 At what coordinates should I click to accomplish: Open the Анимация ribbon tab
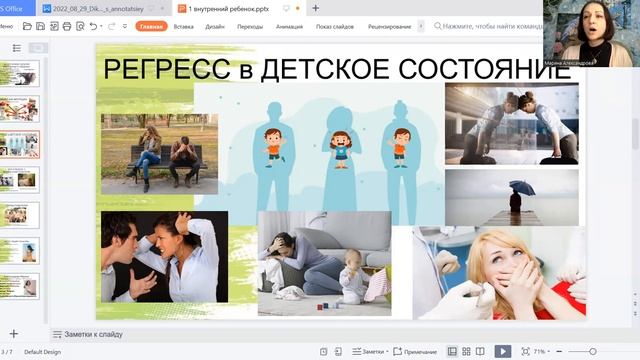(289, 27)
